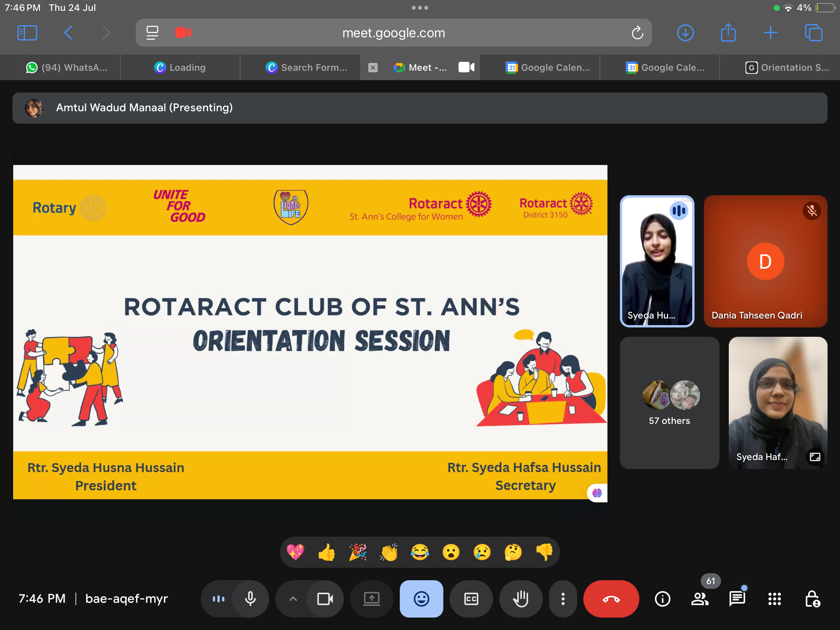Open meeting details info icon

click(x=662, y=599)
